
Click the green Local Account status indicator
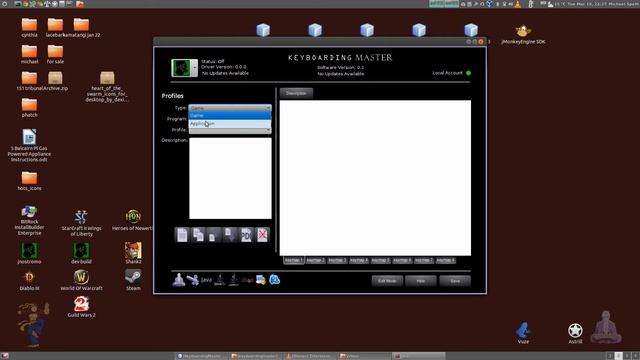coord(468,73)
